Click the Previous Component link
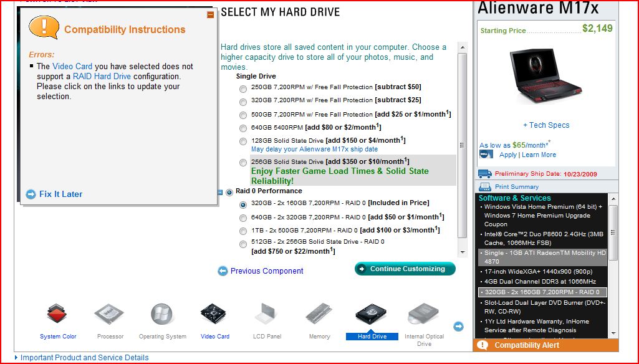This screenshot has height=364, width=639. tap(267, 271)
